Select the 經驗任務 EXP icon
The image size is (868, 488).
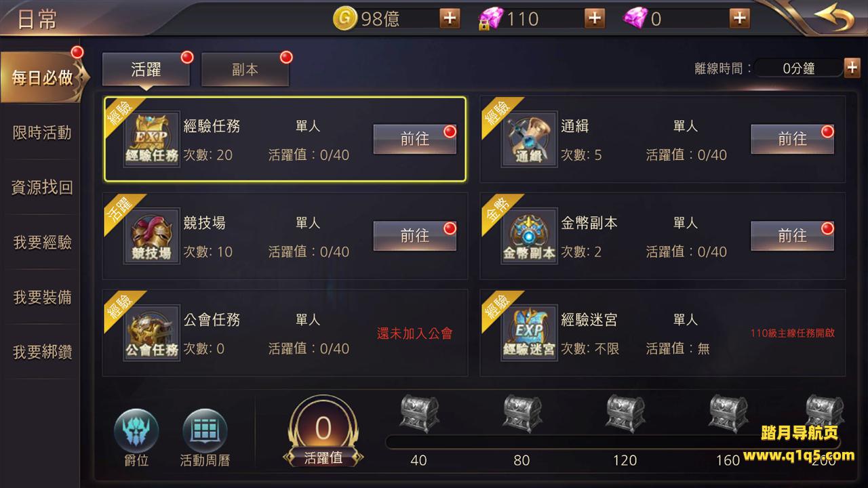(x=152, y=140)
